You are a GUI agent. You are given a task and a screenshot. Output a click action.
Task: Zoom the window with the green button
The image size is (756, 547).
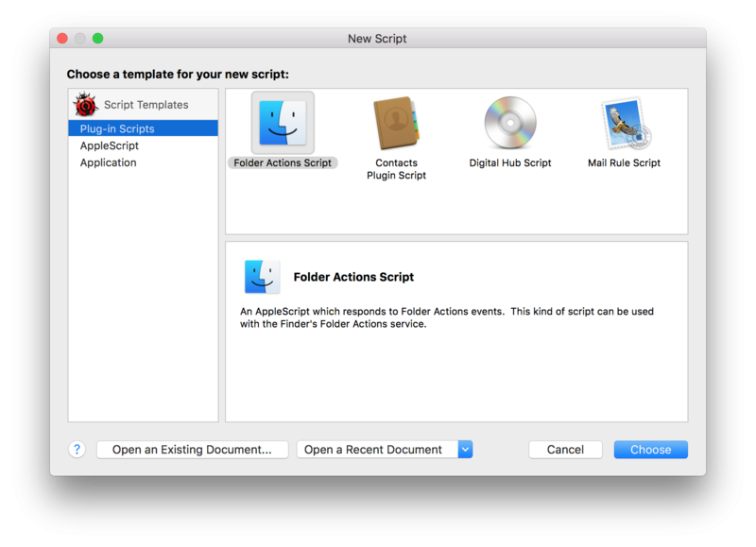(x=98, y=38)
